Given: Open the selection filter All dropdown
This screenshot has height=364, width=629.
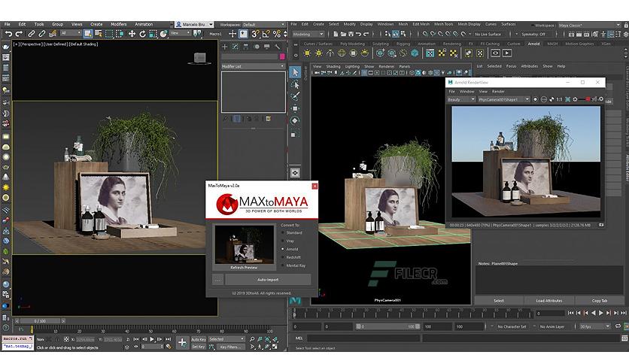Looking at the screenshot, I should (71, 33).
